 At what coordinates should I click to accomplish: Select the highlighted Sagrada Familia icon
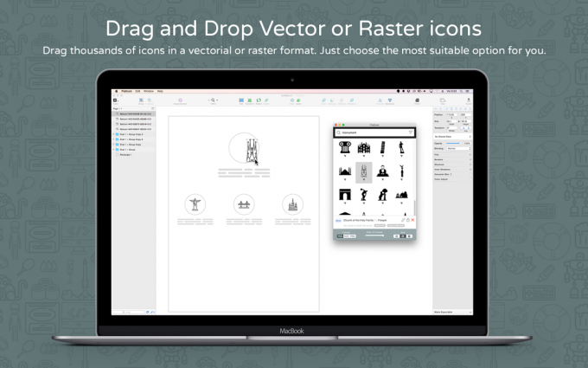coord(364,172)
